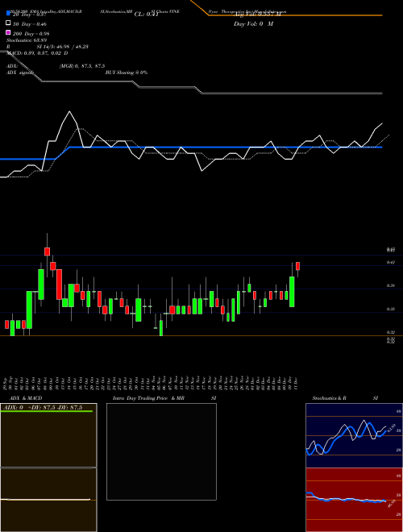Select the '200 Day = 0.98' legend text
403x532 pixels.
[x=31, y=34]
